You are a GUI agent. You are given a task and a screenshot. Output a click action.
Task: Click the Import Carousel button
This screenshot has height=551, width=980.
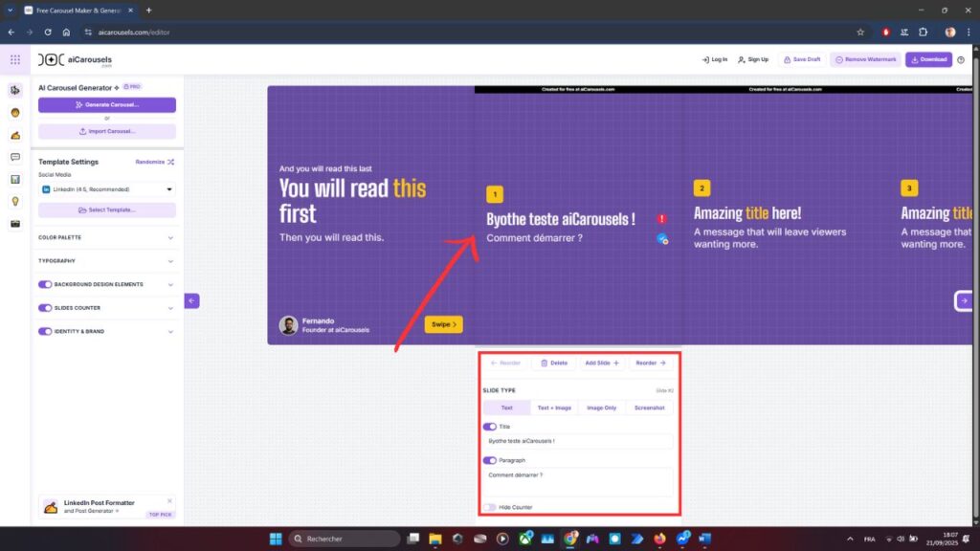[107, 132]
